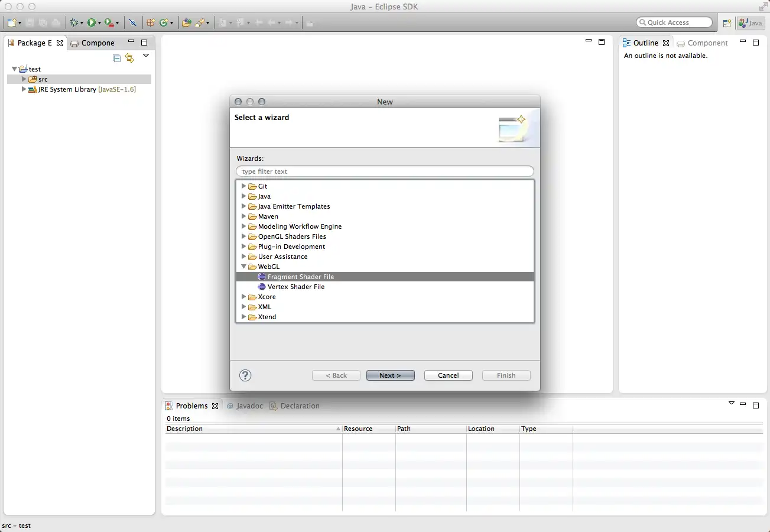Minimize the editor area
Screen dimensions: 770x532
tap(589, 41)
